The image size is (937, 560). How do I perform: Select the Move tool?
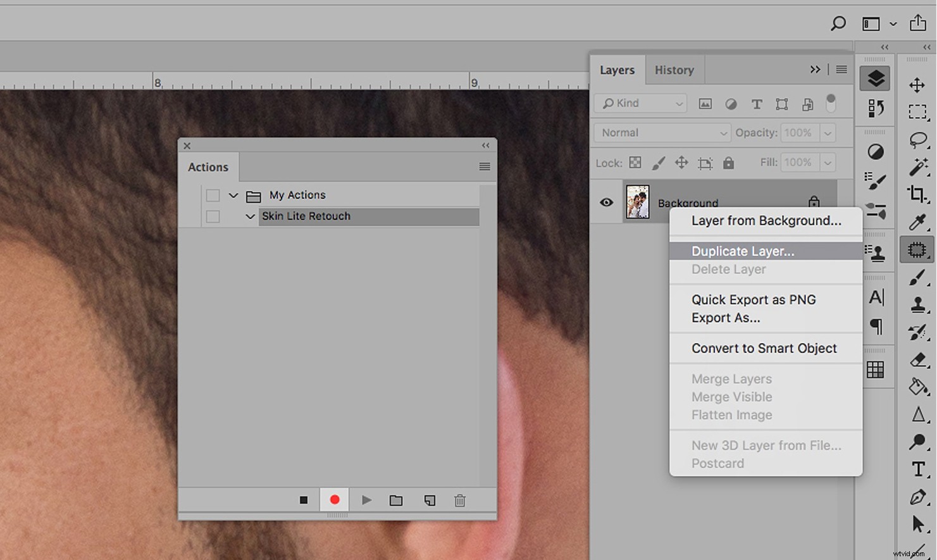(917, 85)
